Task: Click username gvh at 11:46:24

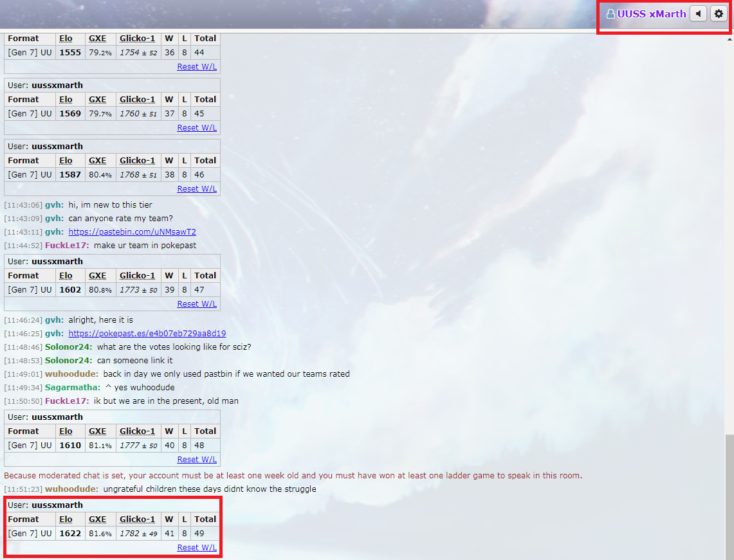Action: point(54,320)
